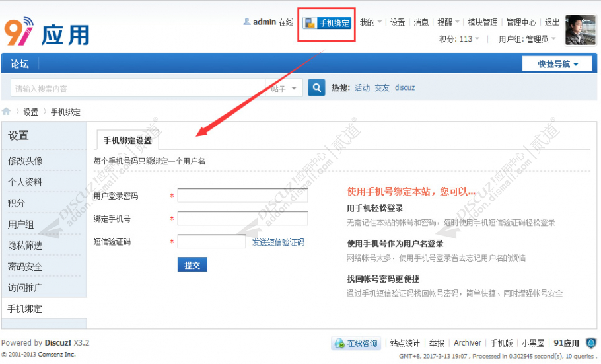The height and width of the screenshot is (364, 601).
Task: Click the 找回帐号密码更便捷 heading text
Action: tap(383, 279)
